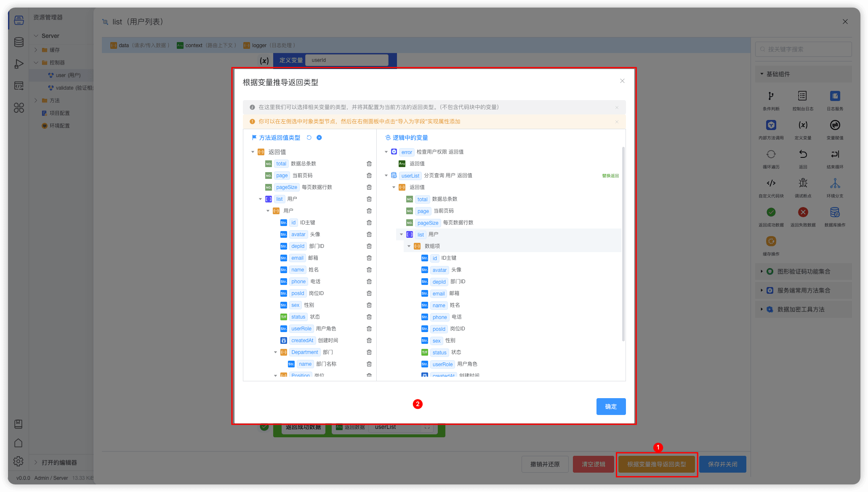Select the 日志服务 component

[835, 101]
